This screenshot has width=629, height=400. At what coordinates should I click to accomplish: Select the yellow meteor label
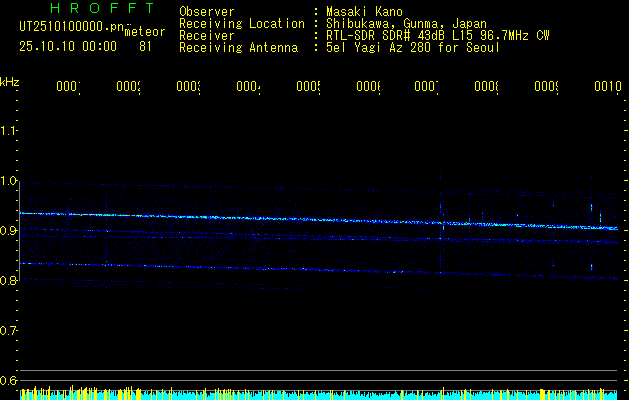pyautogui.click(x=144, y=32)
